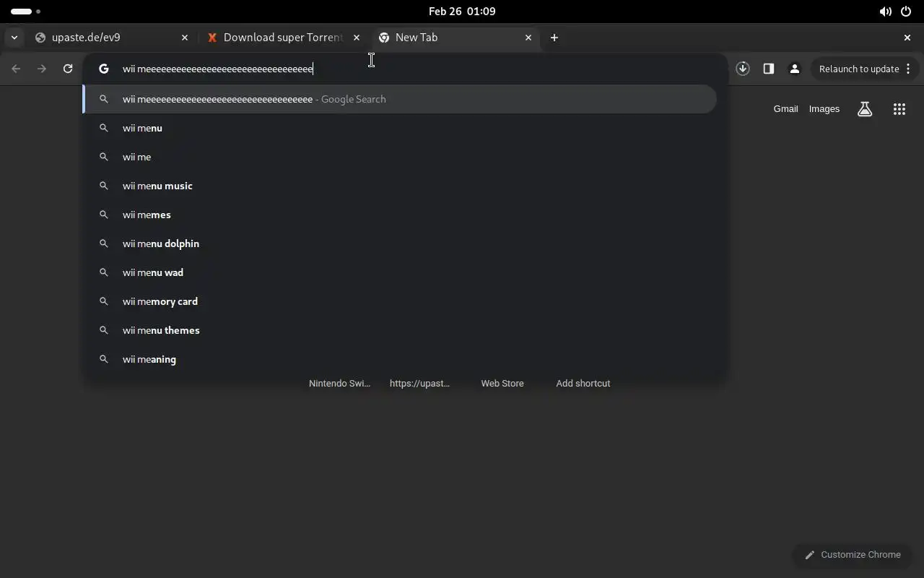Pick the 'wii meaning' suggestion
The width and height of the screenshot is (924, 578).
(x=401, y=359)
